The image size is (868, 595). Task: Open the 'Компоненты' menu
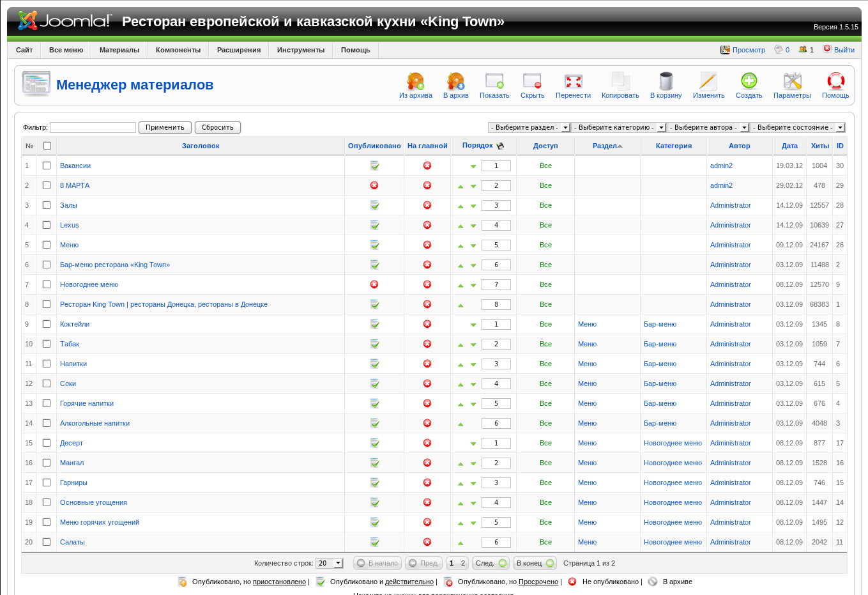tap(178, 50)
